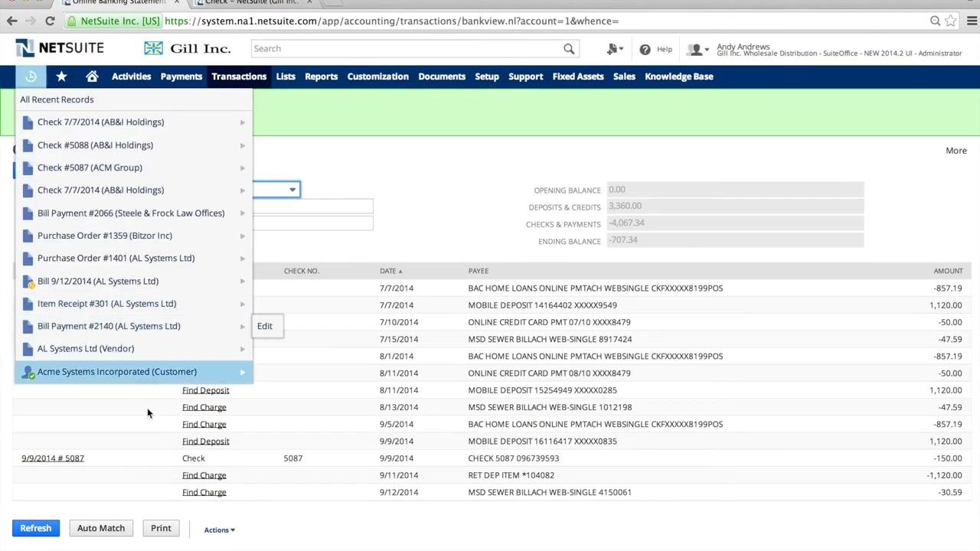Image resolution: width=980 pixels, height=551 pixels.
Task: Sort by the Date column header
Action: [390, 271]
